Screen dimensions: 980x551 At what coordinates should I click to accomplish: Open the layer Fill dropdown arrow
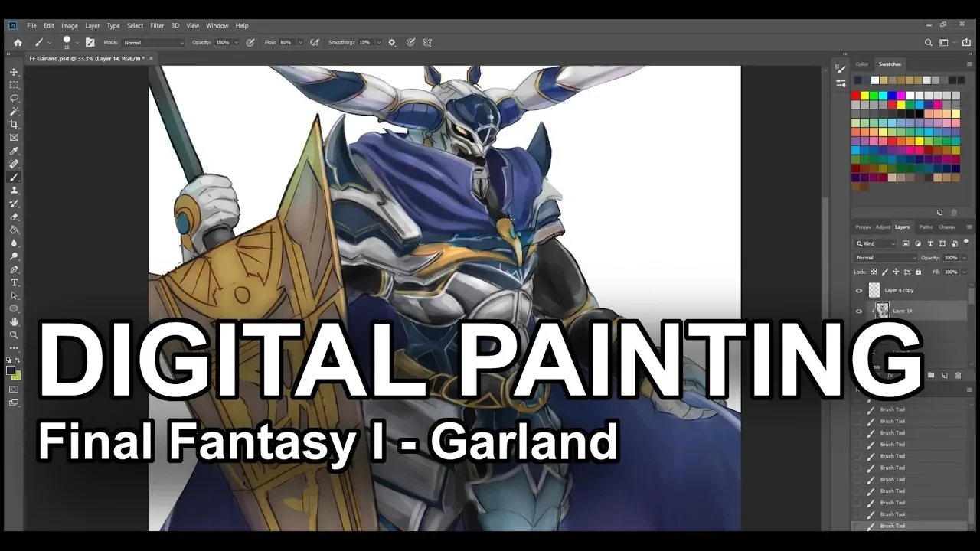[x=963, y=272]
